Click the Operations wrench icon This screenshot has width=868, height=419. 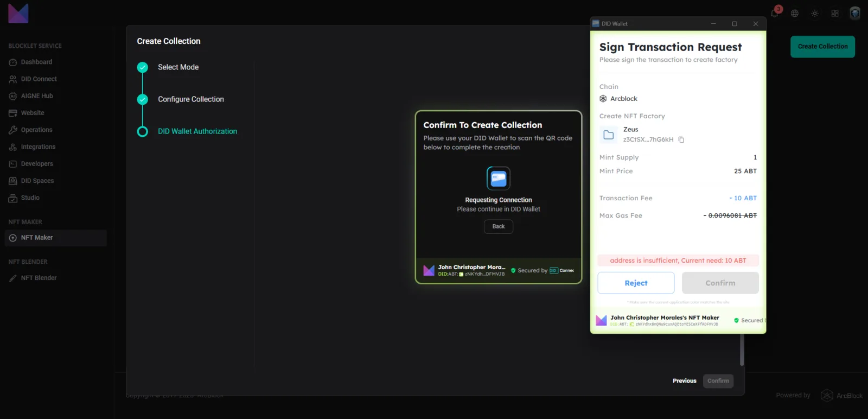13,130
